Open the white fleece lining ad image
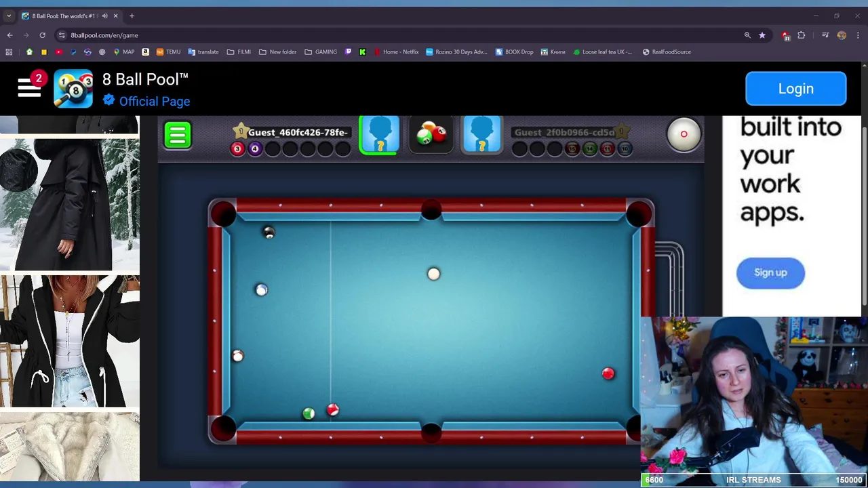Viewport: 868px width, 488px height. tap(70, 447)
